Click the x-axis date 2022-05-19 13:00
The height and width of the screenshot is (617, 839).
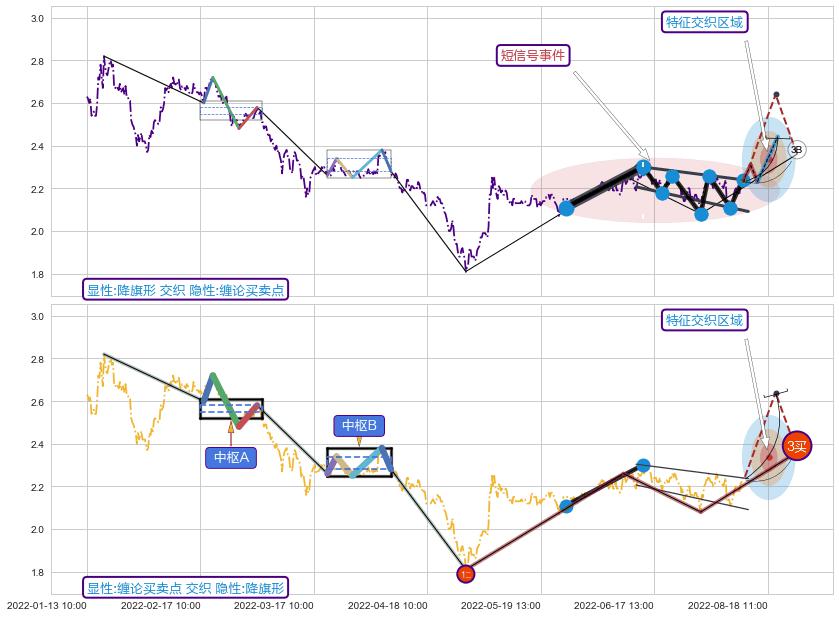coord(501,605)
